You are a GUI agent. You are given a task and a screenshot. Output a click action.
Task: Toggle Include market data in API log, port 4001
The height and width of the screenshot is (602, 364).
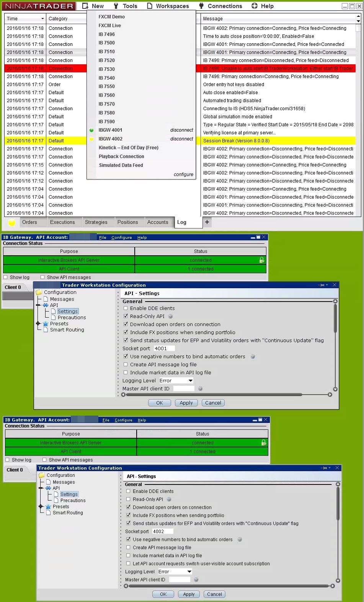126,373
